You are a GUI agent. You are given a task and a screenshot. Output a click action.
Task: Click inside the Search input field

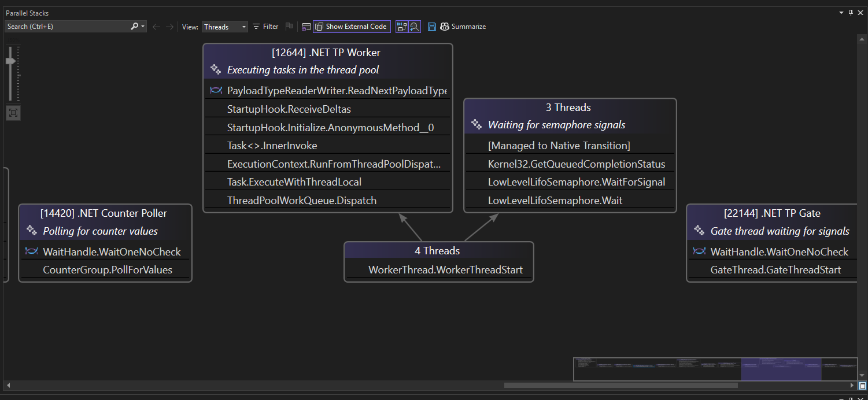67,27
